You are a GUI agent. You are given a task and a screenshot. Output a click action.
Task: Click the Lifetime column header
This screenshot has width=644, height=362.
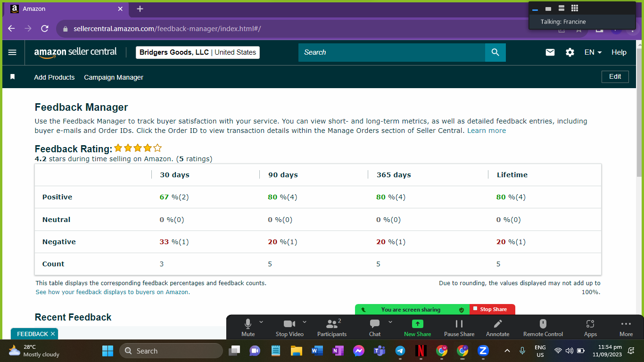click(512, 175)
